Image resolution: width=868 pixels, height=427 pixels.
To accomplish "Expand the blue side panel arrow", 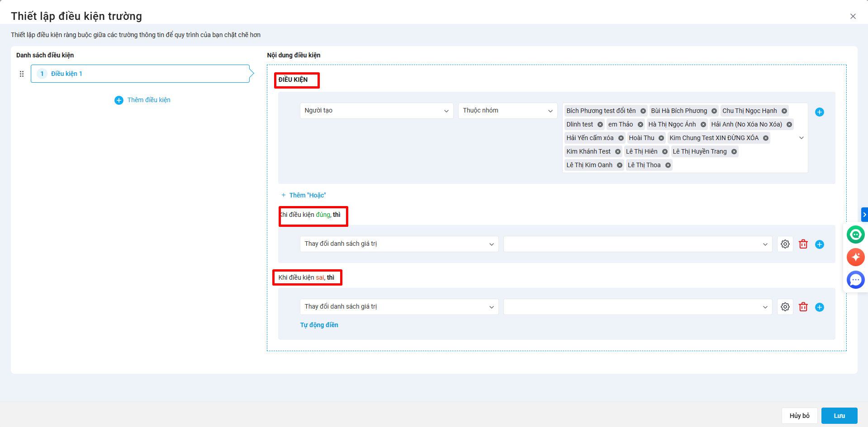I will click(864, 215).
